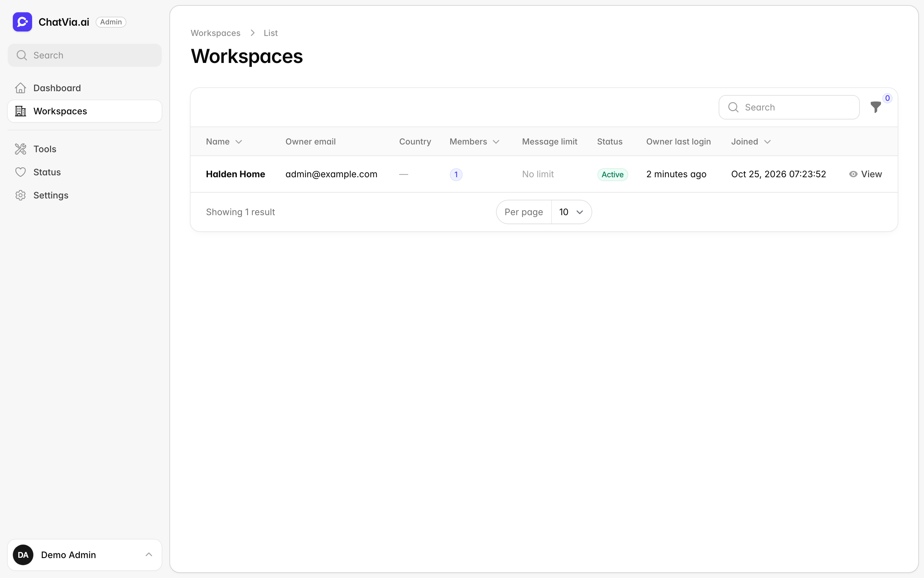
Task: Open Dashboard from the sidebar
Action: [x=85, y=88]
